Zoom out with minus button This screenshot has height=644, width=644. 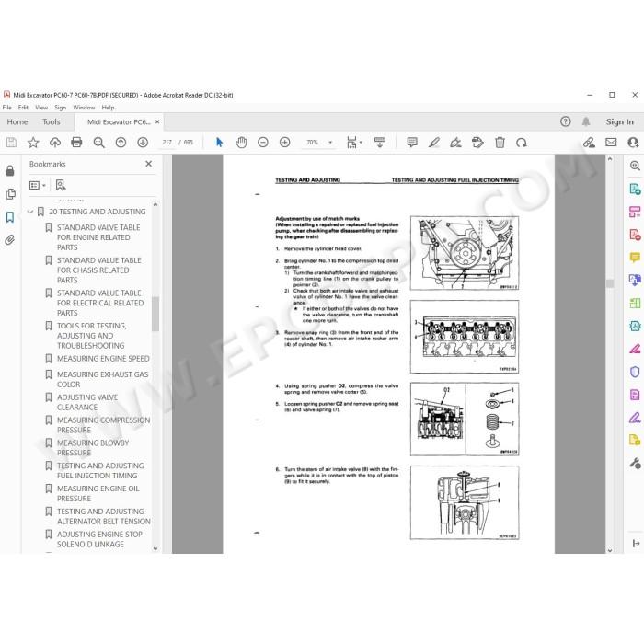click(263, 143)
